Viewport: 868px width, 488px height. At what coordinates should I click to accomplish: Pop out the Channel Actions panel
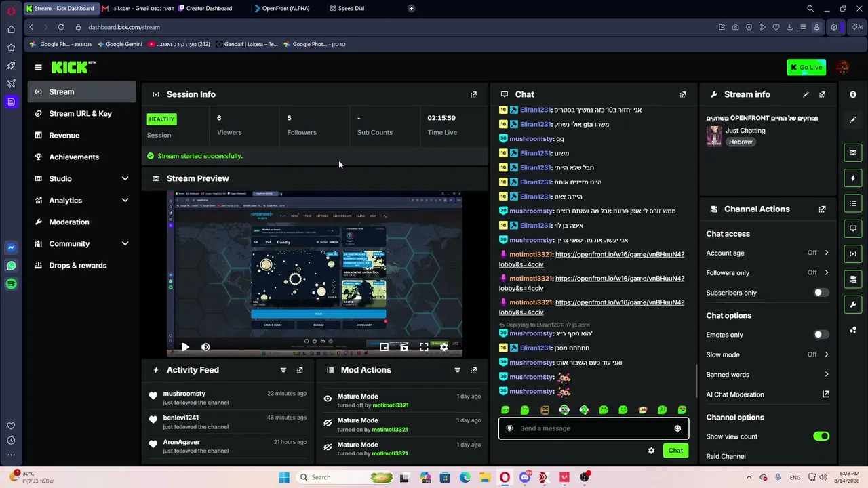click(x=822, y=209)
